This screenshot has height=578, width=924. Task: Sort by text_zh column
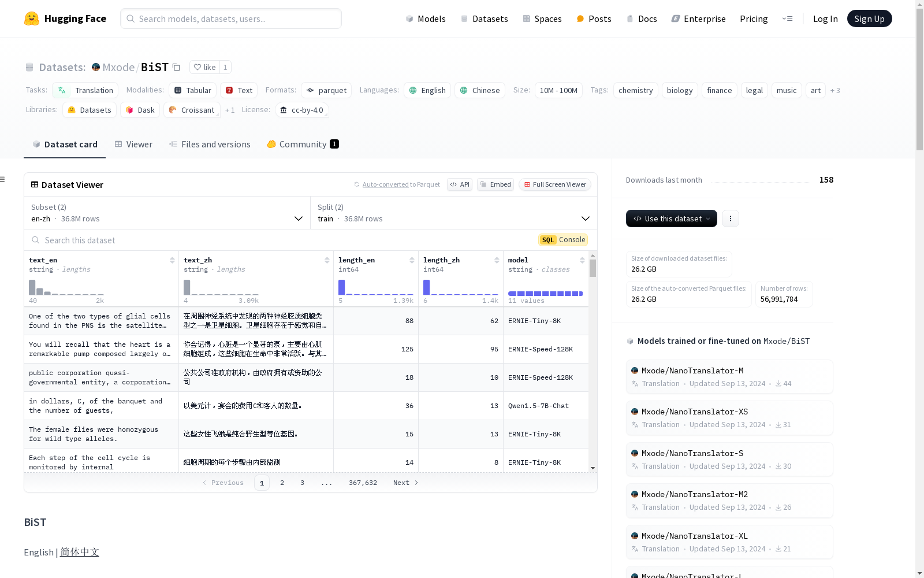[x=327, y=260]
